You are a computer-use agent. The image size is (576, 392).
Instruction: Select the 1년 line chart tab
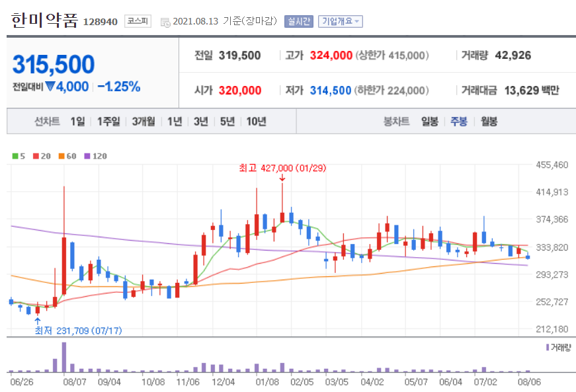[x=175, y=122]
